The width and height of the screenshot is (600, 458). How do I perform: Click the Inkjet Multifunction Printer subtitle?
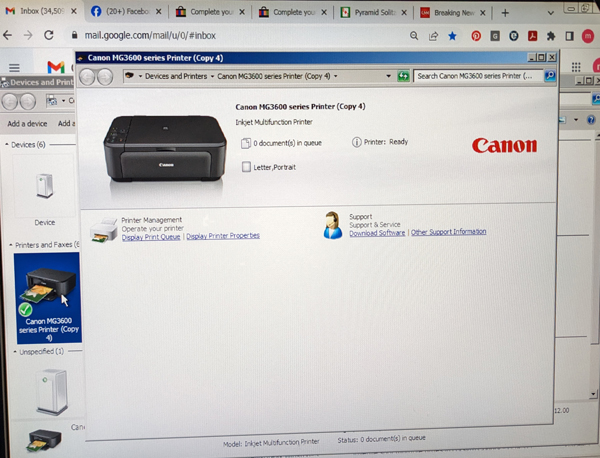pyautogui.click(x=274, y=122)
